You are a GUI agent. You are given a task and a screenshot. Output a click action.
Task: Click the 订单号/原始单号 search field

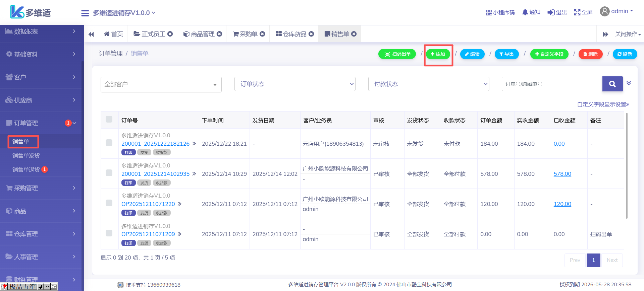(x=552, y=84)
